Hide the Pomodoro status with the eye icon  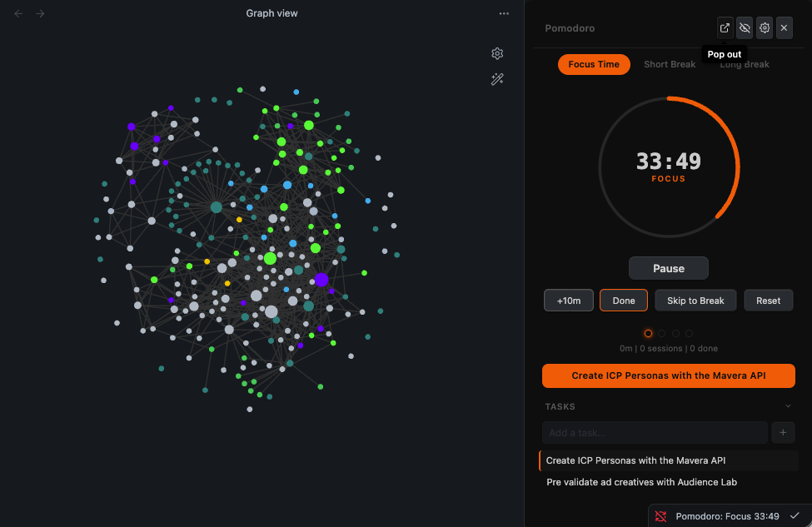(744, 27)
